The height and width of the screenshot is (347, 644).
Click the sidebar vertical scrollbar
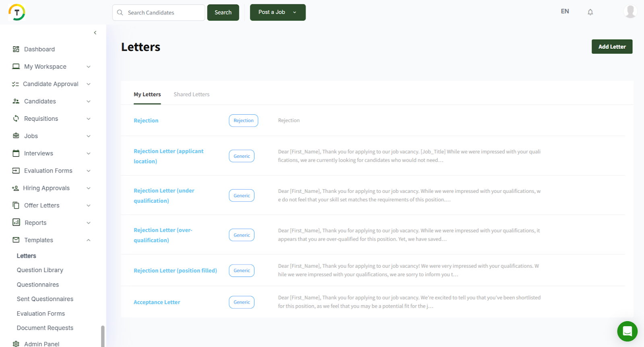(103, 336)
